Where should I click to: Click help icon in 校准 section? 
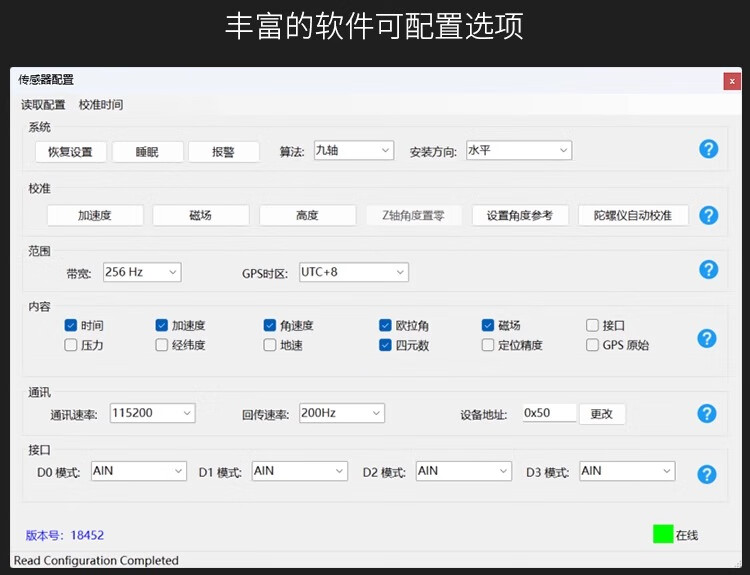[x=708, y=215]
